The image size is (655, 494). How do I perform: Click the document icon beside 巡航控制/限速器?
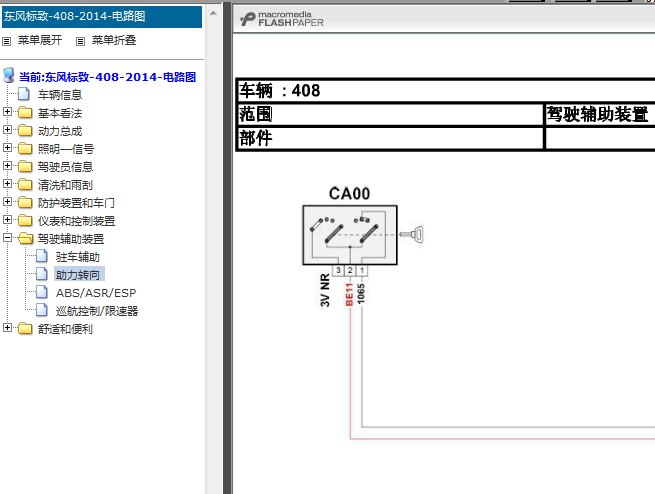(42, 309)
